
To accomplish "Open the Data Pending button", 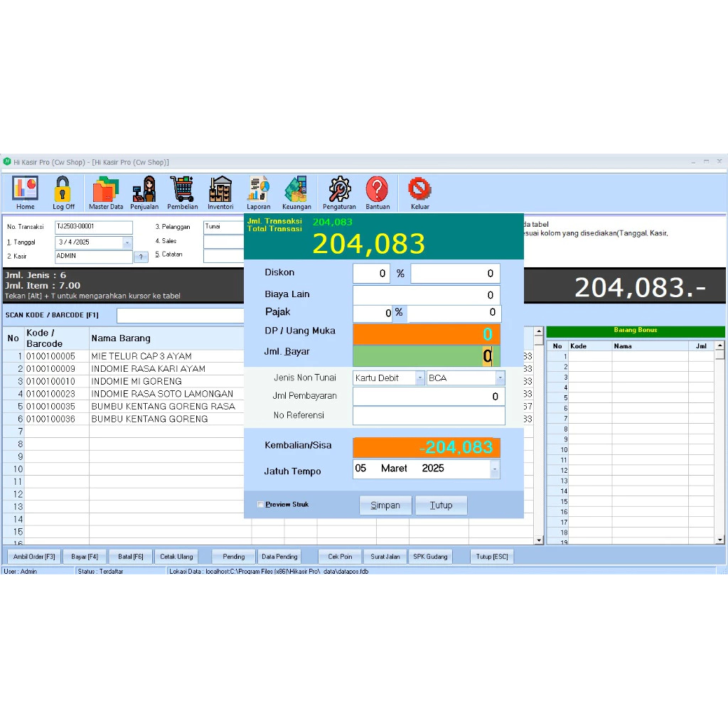I will tap(279, 556).
